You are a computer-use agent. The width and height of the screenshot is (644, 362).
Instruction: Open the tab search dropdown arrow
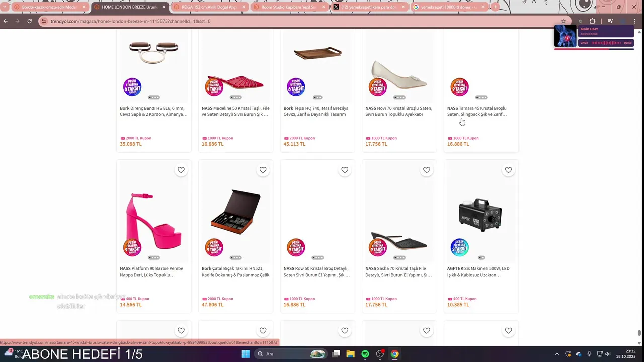pyautogui.click(x=5, y=7)
